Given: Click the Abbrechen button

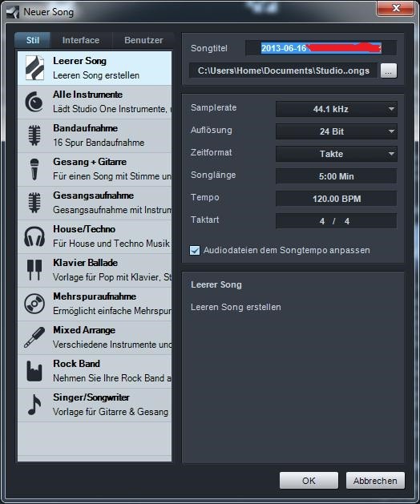Looking at the screenshot, I should pyautogui.click(x=375, y=481).
